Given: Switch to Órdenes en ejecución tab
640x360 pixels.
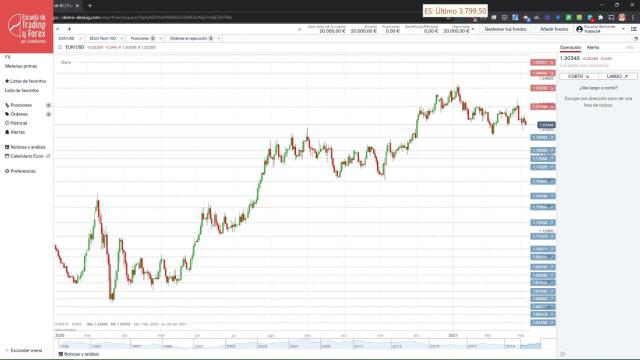Looking at the screenshot, I should tap(189, 38).
